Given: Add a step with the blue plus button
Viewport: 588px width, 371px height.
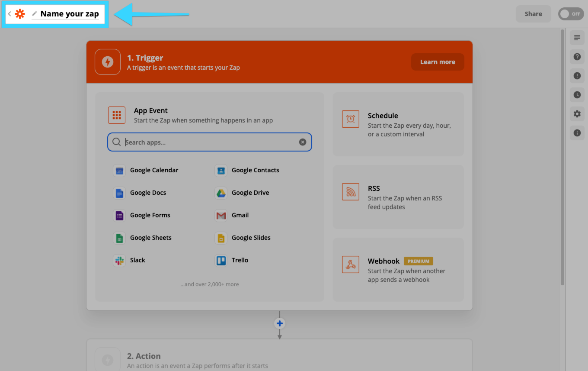Looking at the screenshot, I should click(280, 323).
